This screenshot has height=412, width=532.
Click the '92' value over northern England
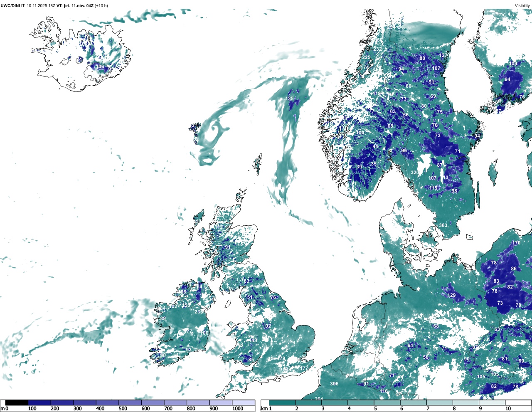(x=268, y=326)
